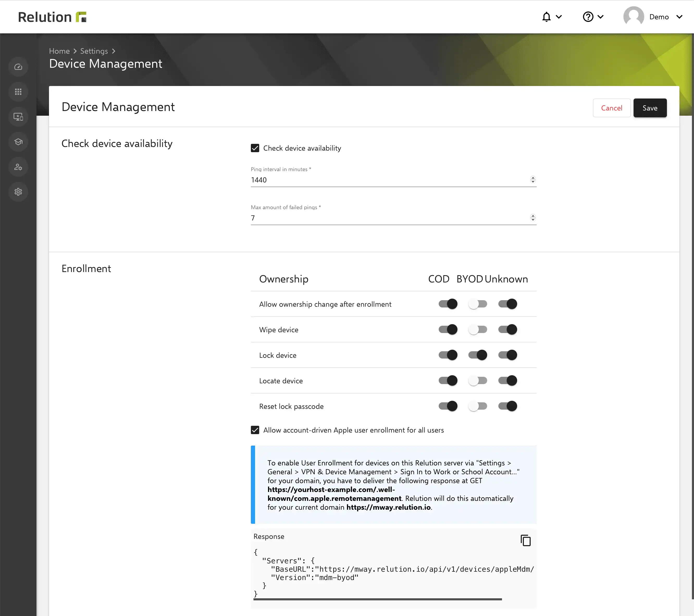Enable BYOD for Allow ownership change
The width and height of the screenshot is (694, 616).
(x=477, y=304)
